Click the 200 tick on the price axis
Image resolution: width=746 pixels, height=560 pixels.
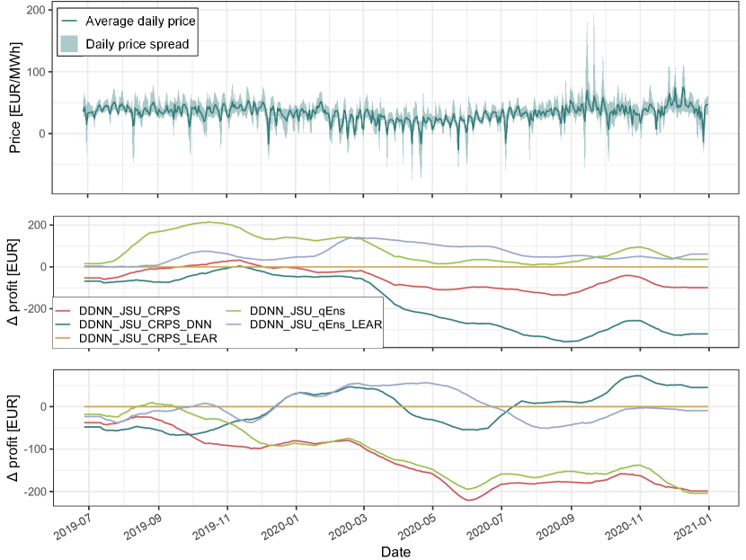(36, 10)
